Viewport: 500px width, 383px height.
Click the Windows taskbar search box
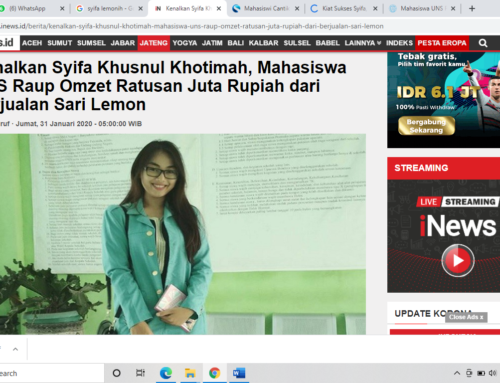tap(52, 373)
